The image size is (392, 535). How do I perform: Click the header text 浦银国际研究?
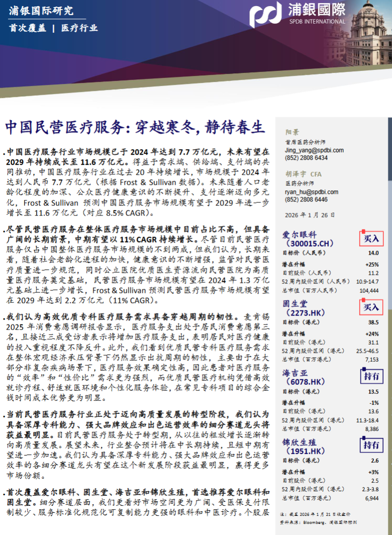pos(41,11)
